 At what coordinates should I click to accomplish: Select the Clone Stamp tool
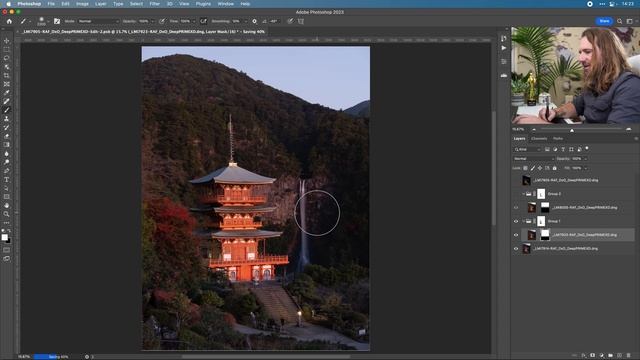pyautogui.click(x=7, y=119)
